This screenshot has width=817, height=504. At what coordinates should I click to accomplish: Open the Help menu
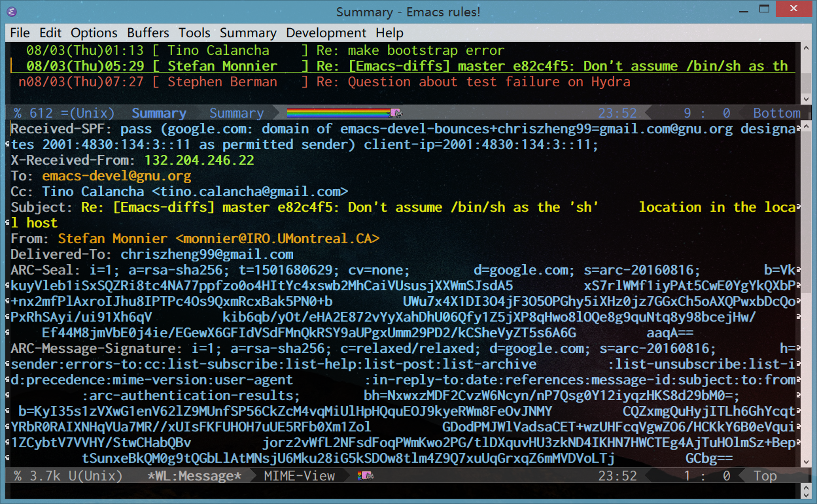pos(389,33)
